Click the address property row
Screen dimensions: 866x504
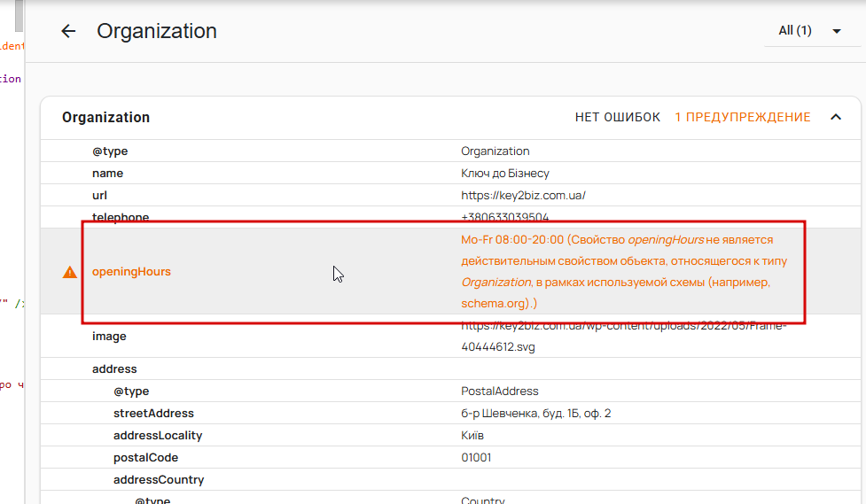[x=450, y=368]
